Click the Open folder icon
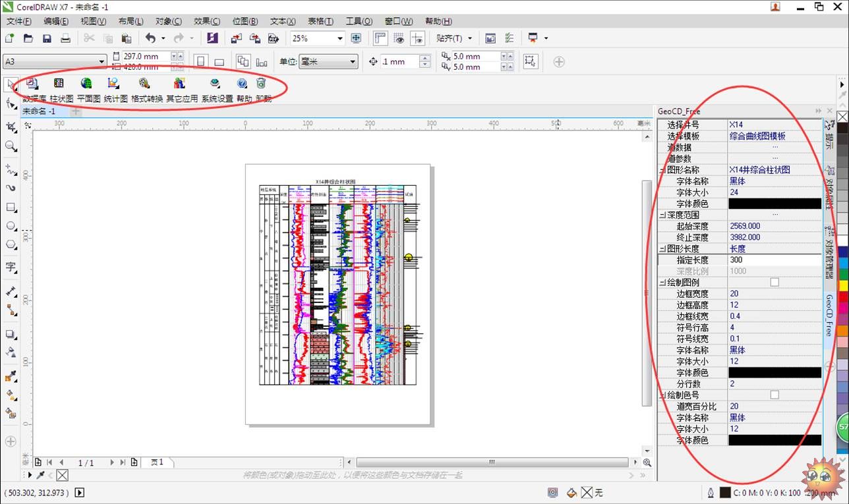The height and width of the screenshot is (504, 849). 28,38
